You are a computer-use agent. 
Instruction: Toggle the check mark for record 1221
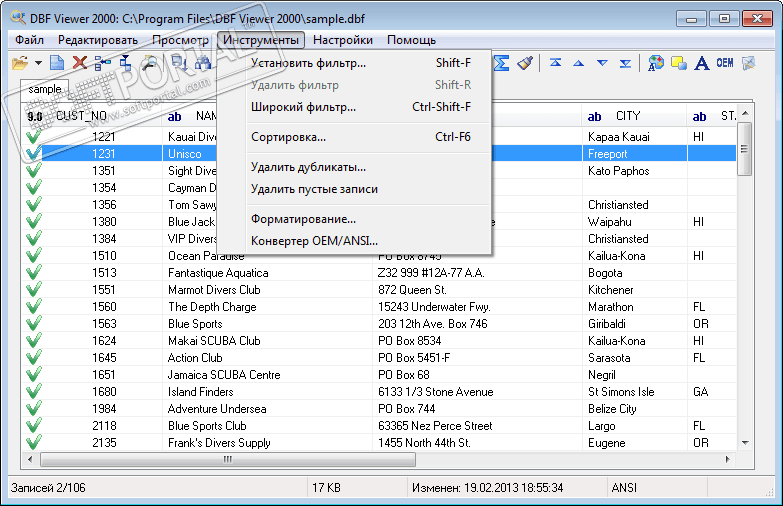pyautogui.click(x=33, y=136)
